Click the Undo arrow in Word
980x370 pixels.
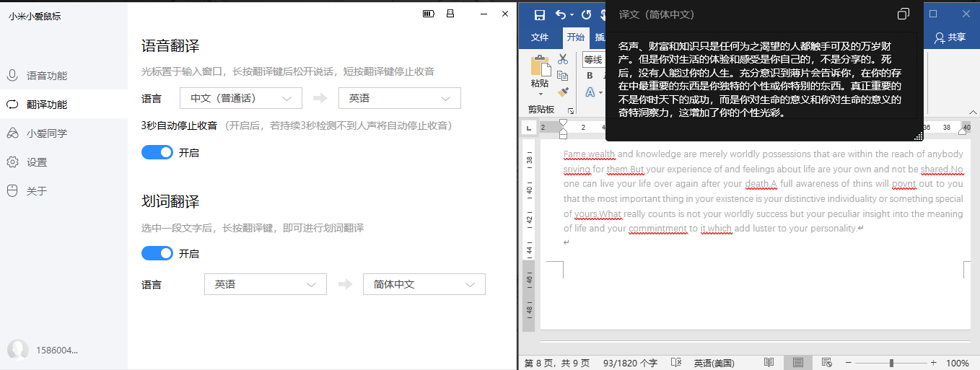(x=561, y=14)
